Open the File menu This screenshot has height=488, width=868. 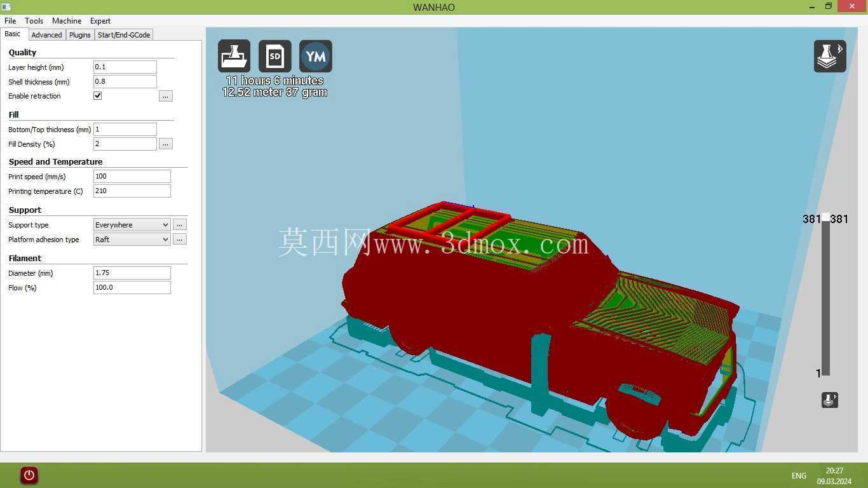click(10, 21)
